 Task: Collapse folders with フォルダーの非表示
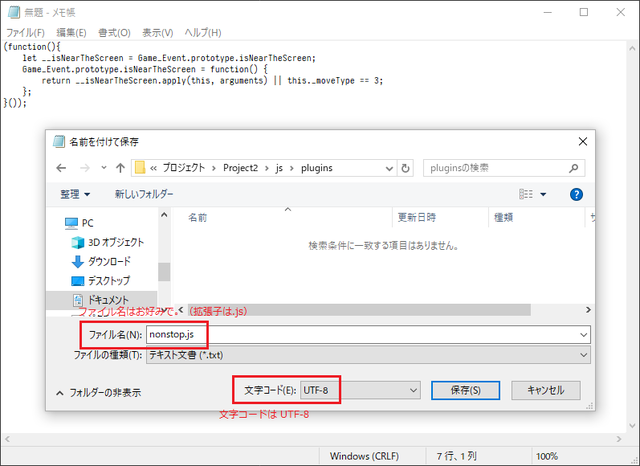point(99,393)
